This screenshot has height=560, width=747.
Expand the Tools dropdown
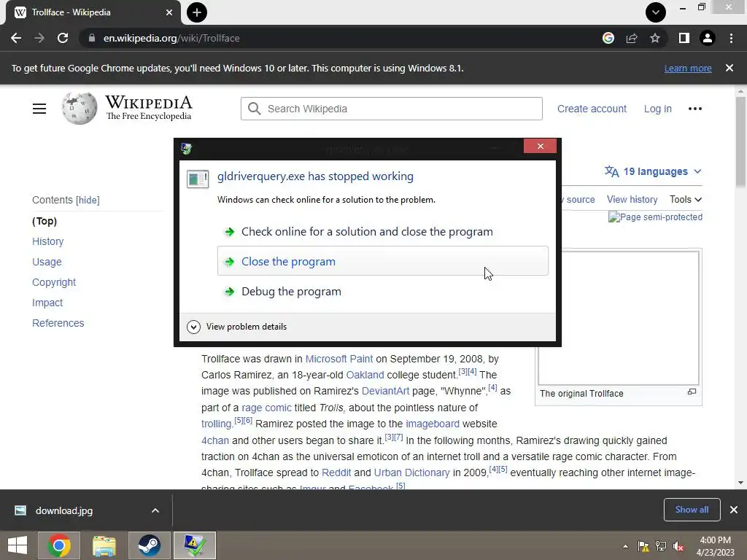[686, 200]
